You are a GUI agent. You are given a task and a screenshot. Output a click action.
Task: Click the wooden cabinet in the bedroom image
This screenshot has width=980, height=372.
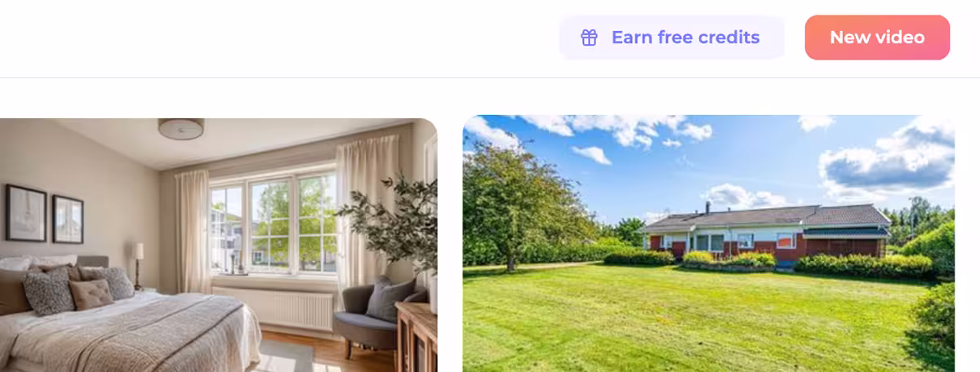(x=416, y=338)
